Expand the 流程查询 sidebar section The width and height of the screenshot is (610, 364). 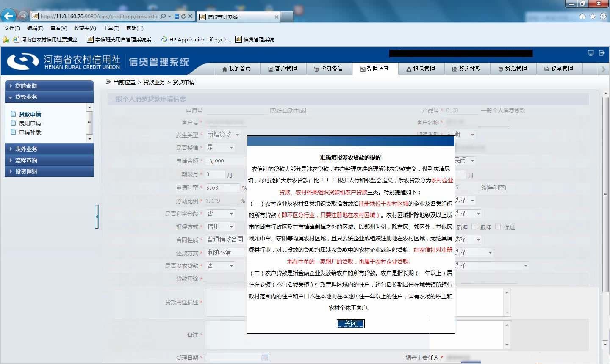tap(49, 160)
